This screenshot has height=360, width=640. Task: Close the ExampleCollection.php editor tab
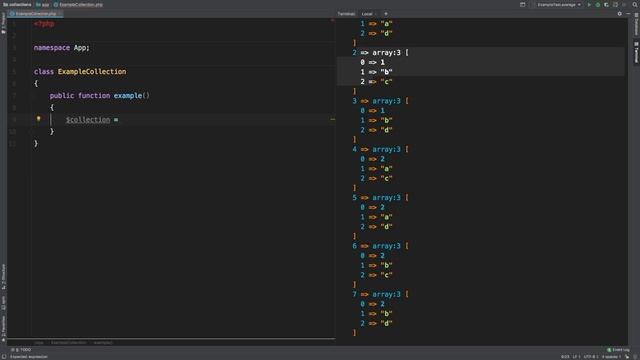pyautogui.click(x=60, y=13)
